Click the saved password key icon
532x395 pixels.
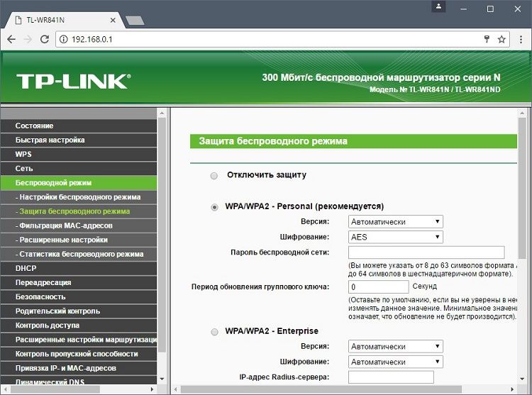pyautogui.click(x=487, y=40)
